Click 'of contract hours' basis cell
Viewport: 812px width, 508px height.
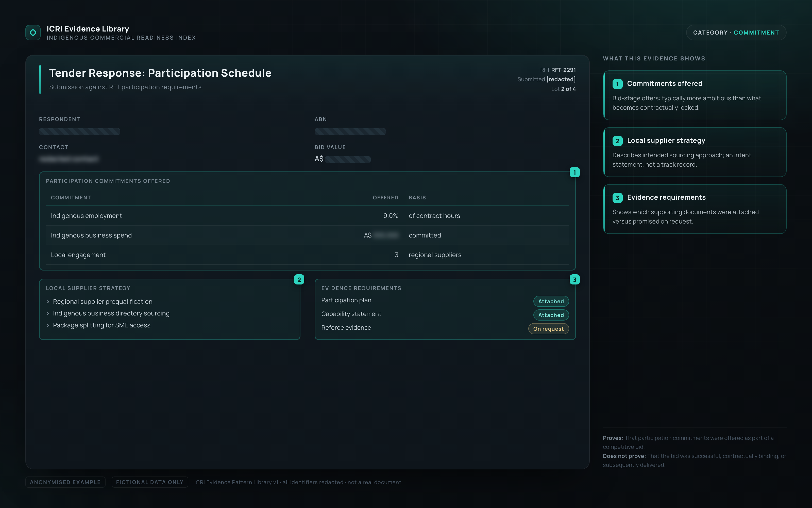pos(434,216)
